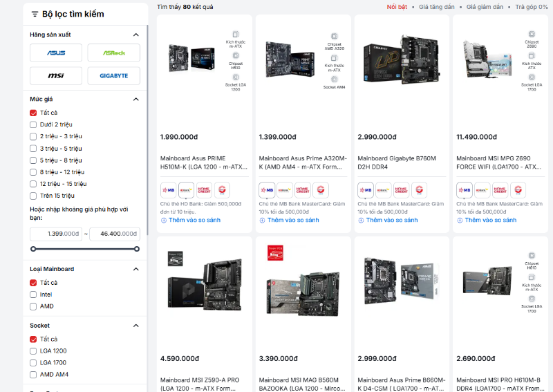Collapse the Mức giá section
Viewport: 553px width, 392px height.
(x=135, y=99)
